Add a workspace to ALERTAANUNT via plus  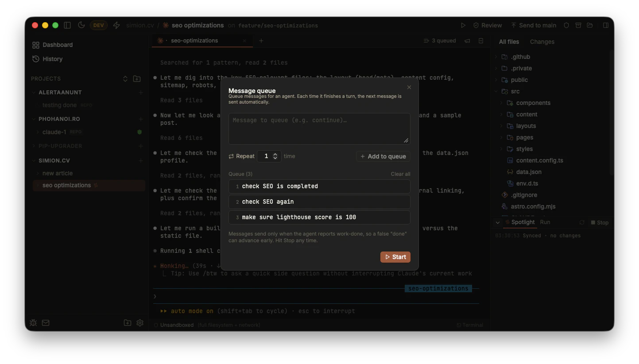140,93
